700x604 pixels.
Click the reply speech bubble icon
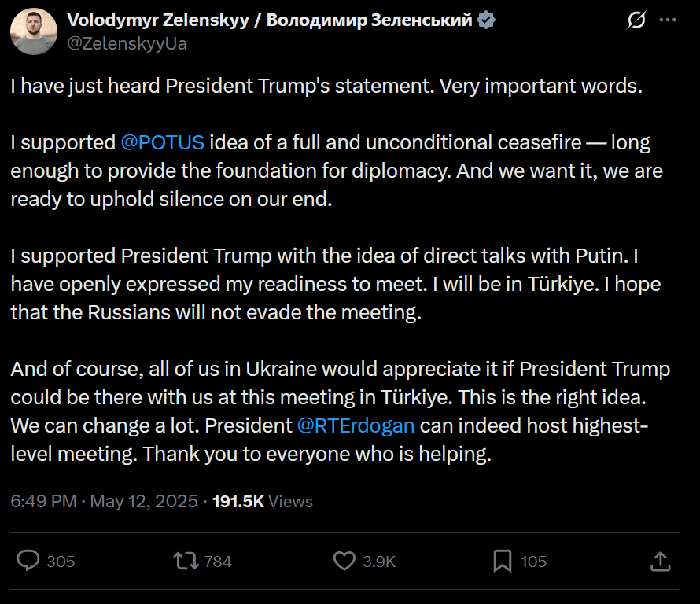coord(28,561)
